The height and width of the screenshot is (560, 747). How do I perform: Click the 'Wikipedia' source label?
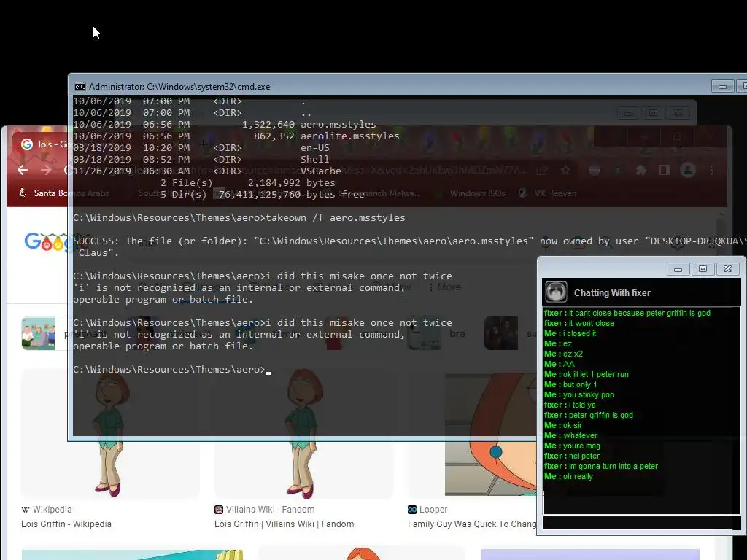pos(53,510)
